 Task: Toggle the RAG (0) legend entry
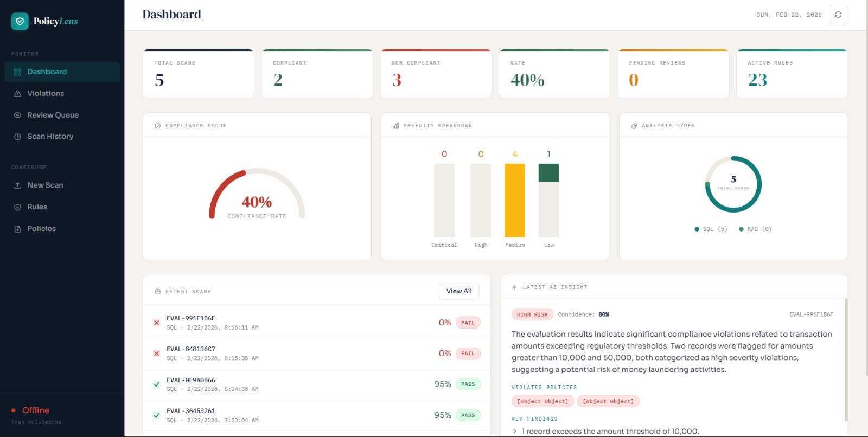coord(755,229)
